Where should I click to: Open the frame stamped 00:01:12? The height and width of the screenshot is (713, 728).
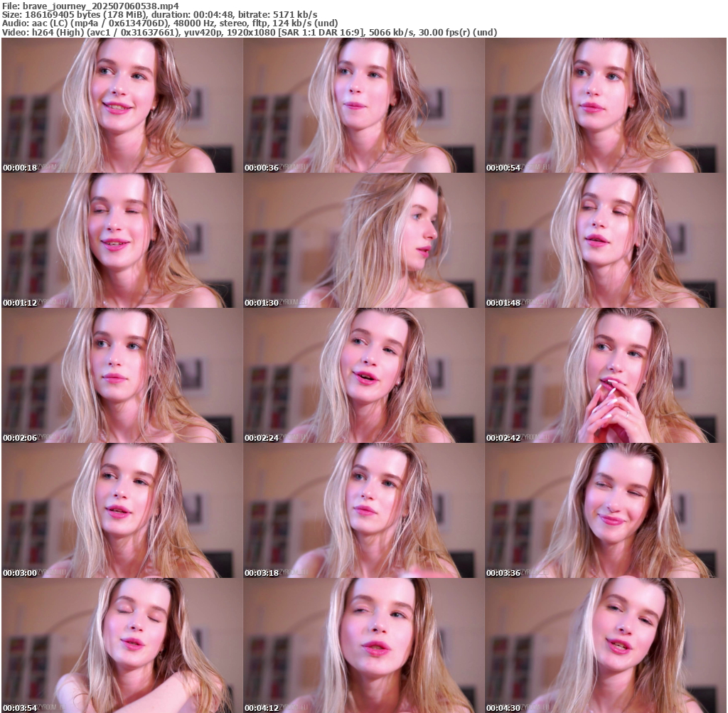pyautogui.click(x=122, y=240)
